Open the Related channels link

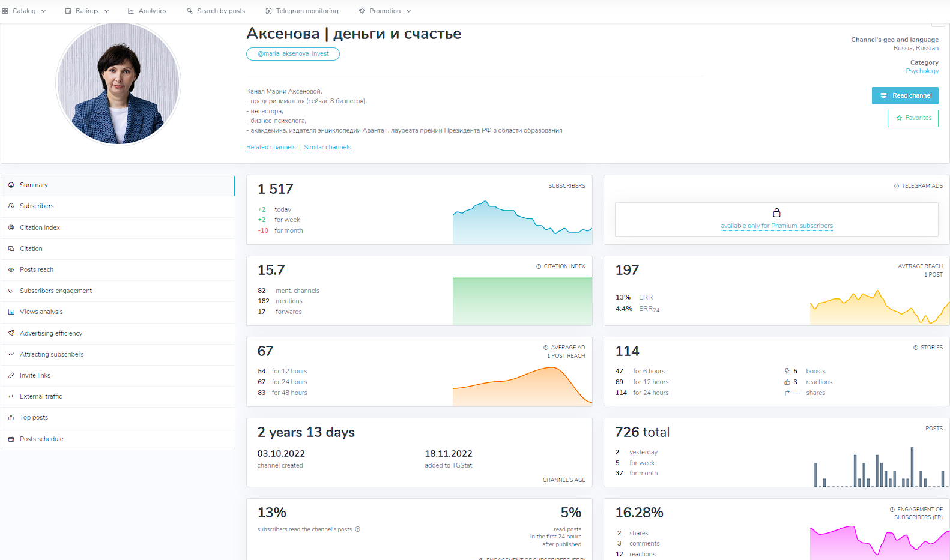(271, 147)
